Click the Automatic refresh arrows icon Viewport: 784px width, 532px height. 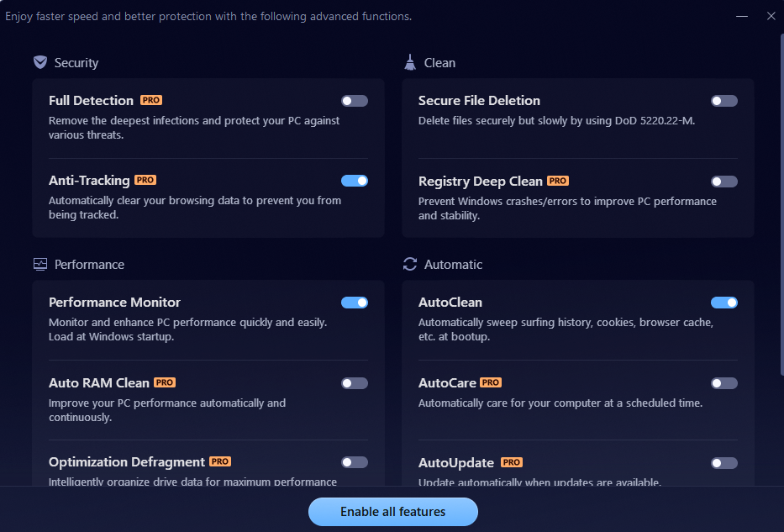(x=410, y=264)
